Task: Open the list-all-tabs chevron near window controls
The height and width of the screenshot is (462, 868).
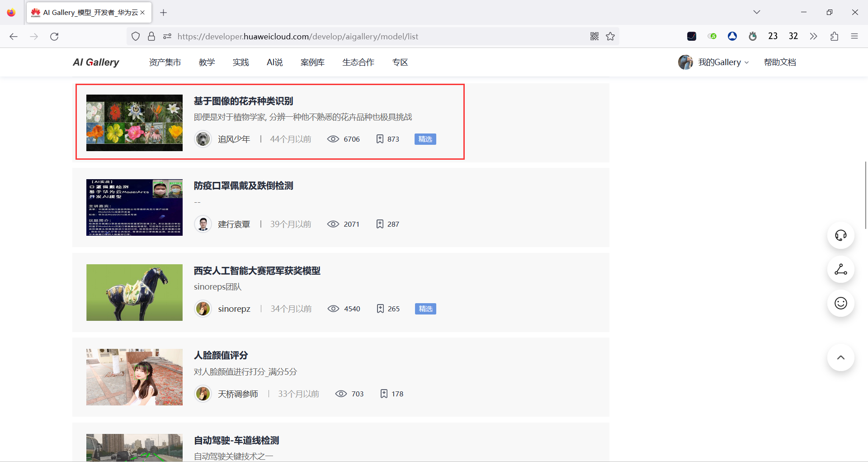Action: click(x=756, y=12)
